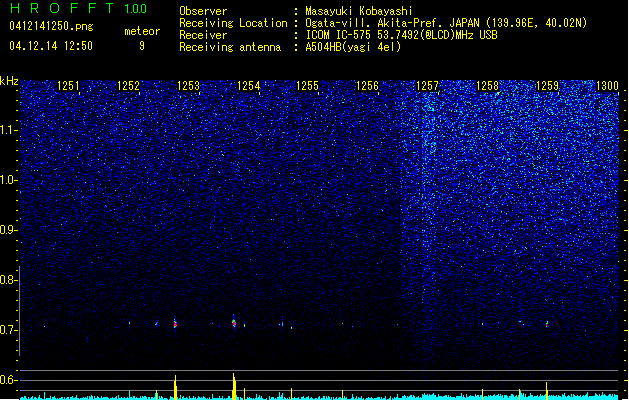Select the ICOM IC-575 receiver text
This screenshot has width=629, height=400.
click(x=401, y=35)
